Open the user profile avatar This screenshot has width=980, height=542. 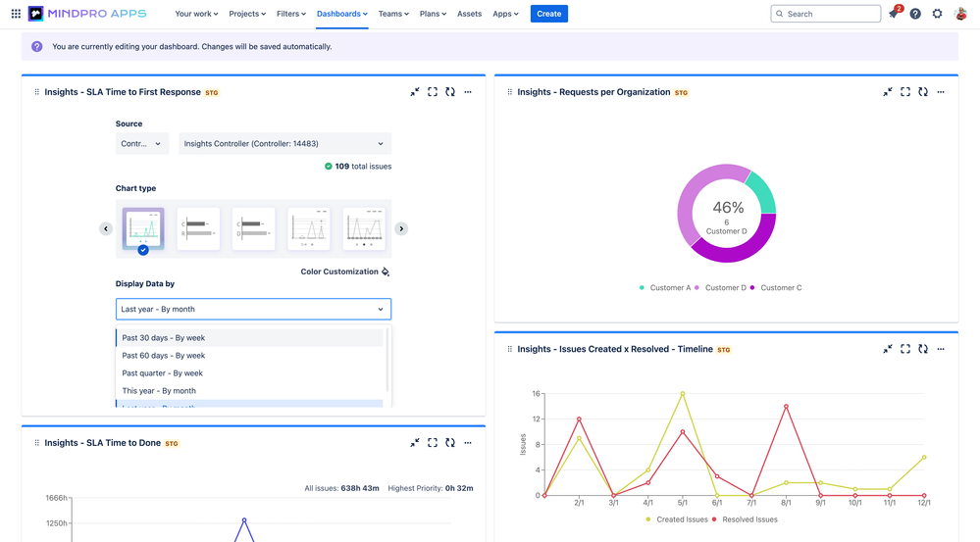click(x=960, y=14)
